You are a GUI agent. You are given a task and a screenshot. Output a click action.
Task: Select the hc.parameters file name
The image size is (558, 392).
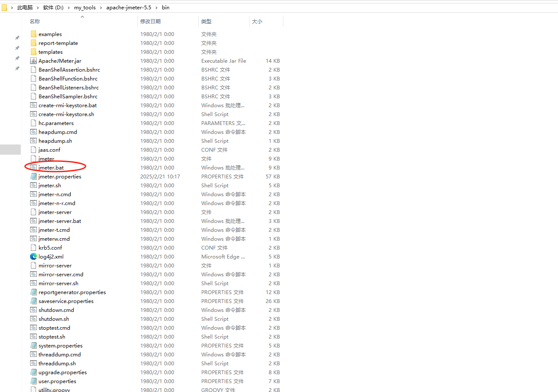tap(56, 123)
